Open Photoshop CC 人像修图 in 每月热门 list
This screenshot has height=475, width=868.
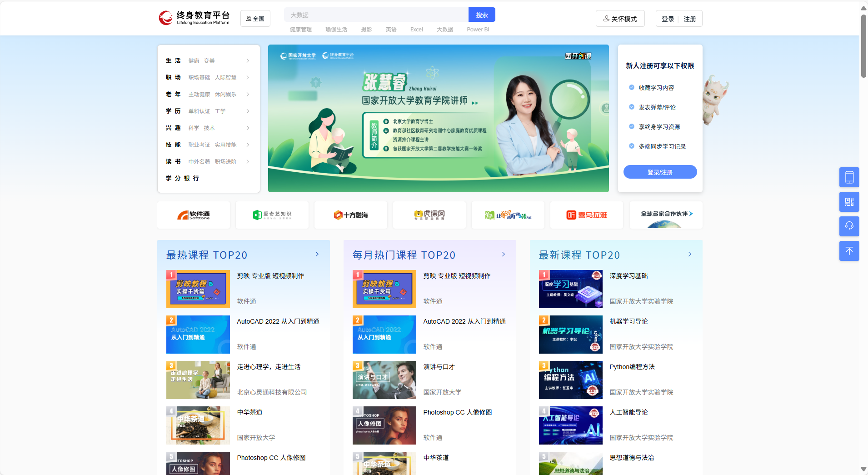click(x=458, y=412)
